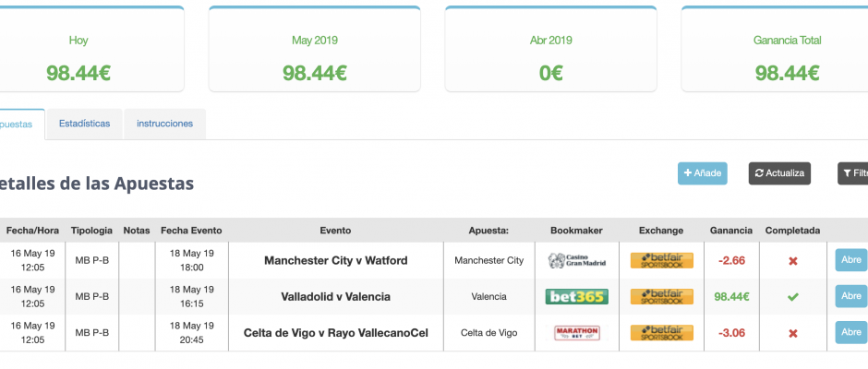Add a new bet with Añade button
Image resolution: width=868 pixels, height=369 pixels.
703,173
